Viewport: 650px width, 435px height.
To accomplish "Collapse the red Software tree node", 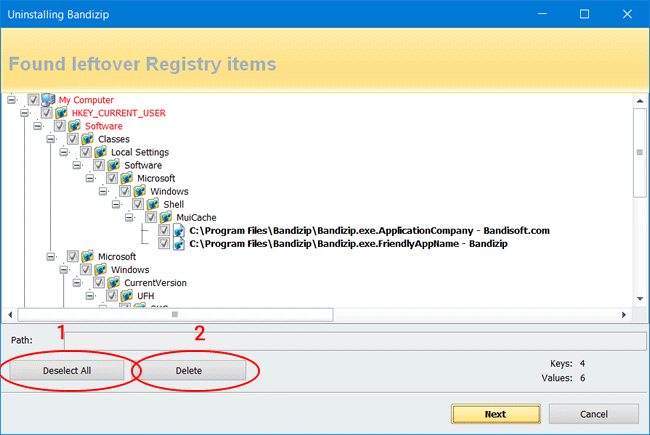I will click(x=37, y=126).
